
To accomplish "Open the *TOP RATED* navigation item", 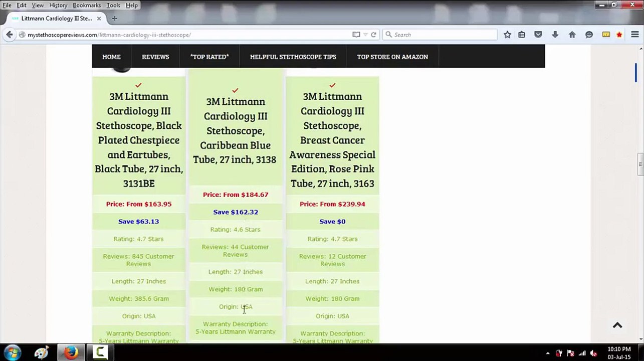I will click(x=209, y=57).
